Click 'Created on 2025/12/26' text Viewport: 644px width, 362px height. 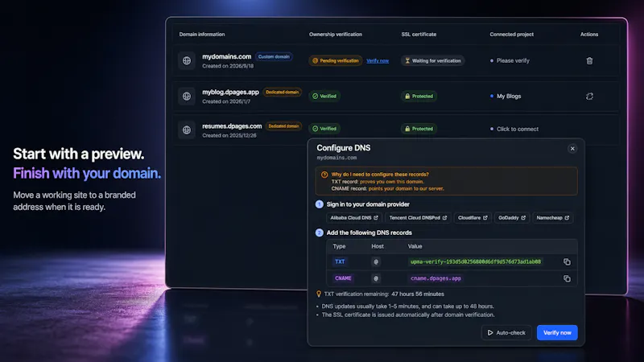click(229, 135)
